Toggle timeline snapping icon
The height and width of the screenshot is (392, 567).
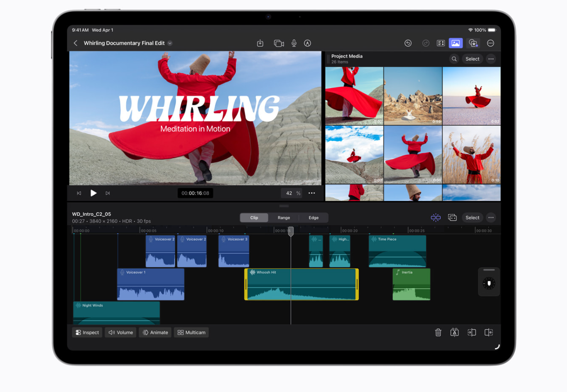435,218
